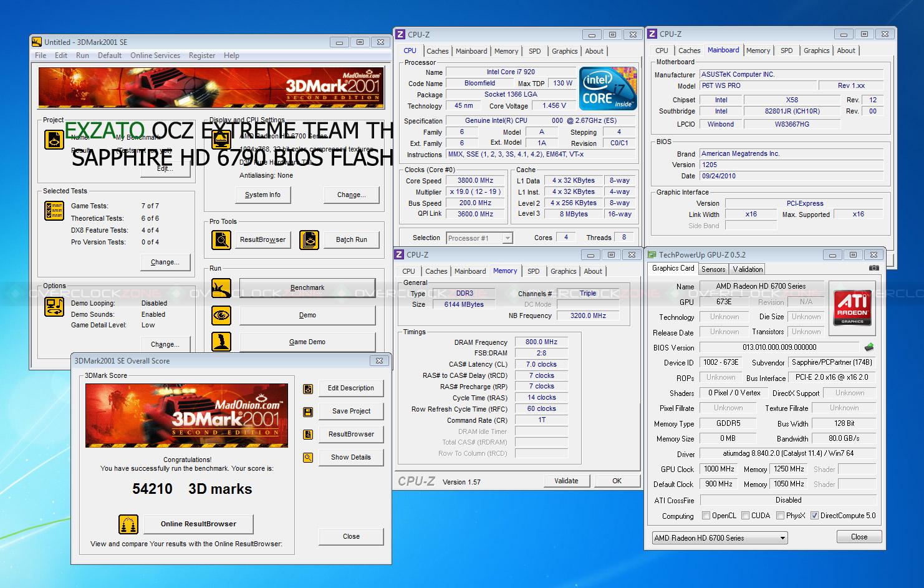This screenshot has width=924, height=588.
Task: Click the ResultBrowser icon in score dialog
Action: pos(308,435)
